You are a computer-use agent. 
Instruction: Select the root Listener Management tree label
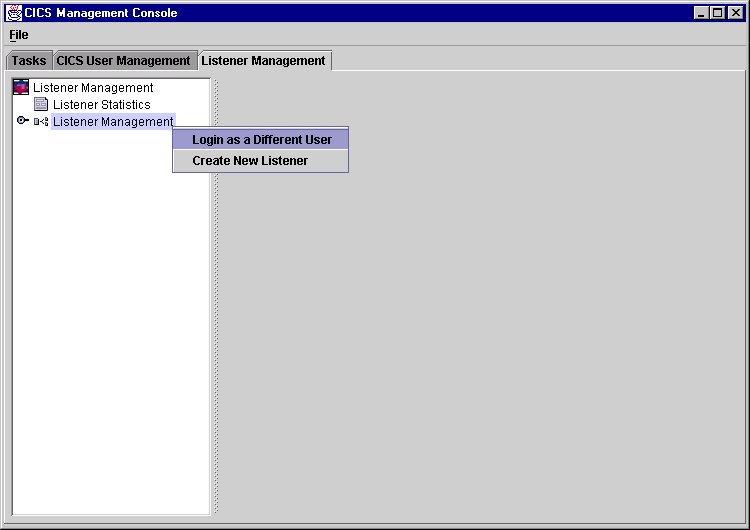(x=93, y=88)
